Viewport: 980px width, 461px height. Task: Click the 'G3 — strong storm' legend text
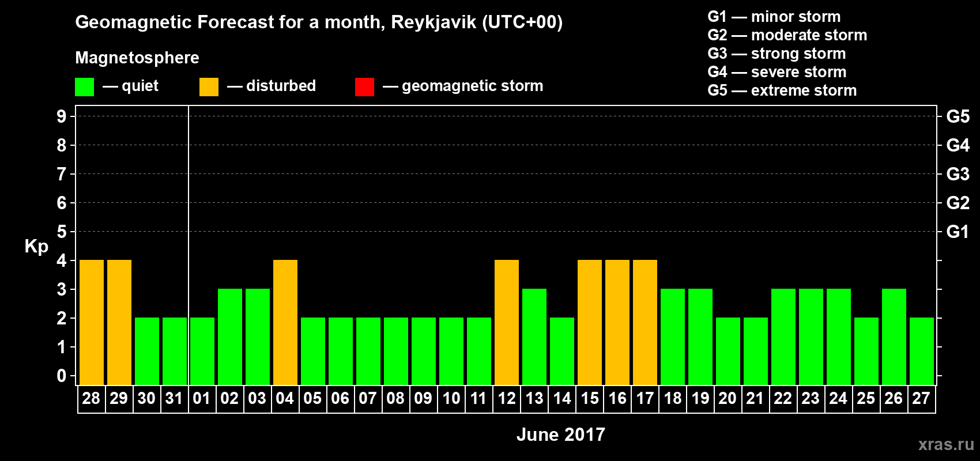click(777, 54)
